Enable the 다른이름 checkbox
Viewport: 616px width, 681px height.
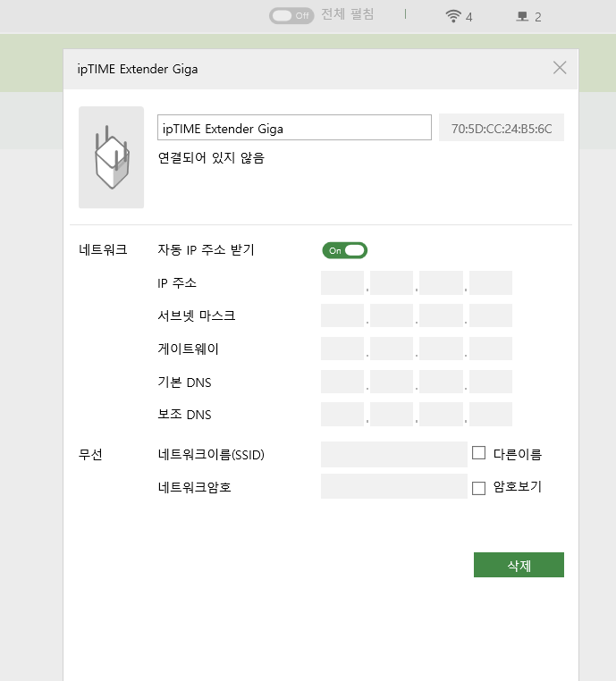pos(478,453)
